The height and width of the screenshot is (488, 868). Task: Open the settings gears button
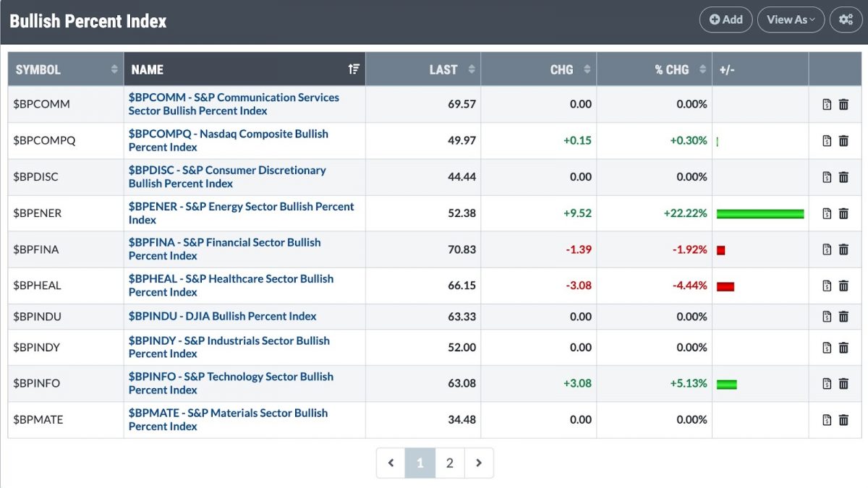point(846,20)
